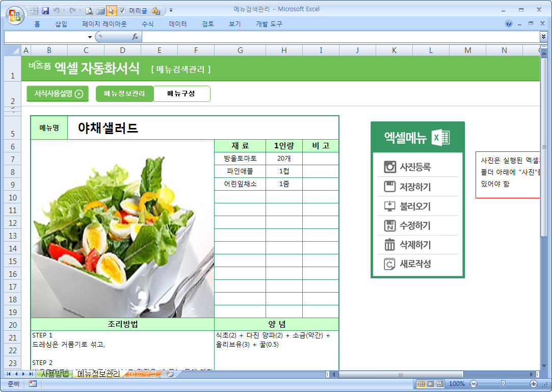Expand the formula bar chevron
The width and height of the screenshot is (552, 392).
[543, 37]
